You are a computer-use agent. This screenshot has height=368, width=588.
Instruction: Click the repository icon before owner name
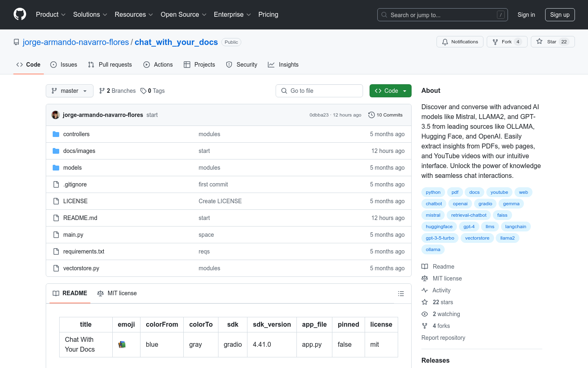click(x=16, y=42)
